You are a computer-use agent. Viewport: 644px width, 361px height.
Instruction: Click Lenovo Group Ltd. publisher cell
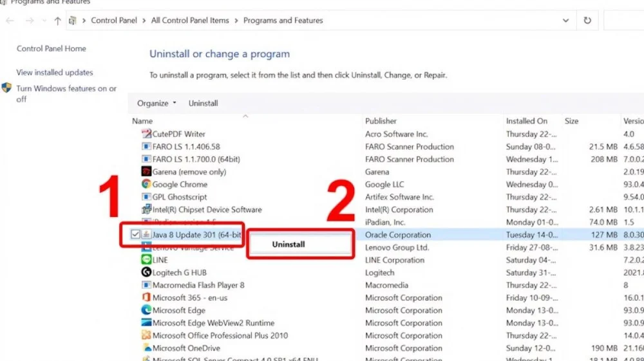[x=397, y=247]
